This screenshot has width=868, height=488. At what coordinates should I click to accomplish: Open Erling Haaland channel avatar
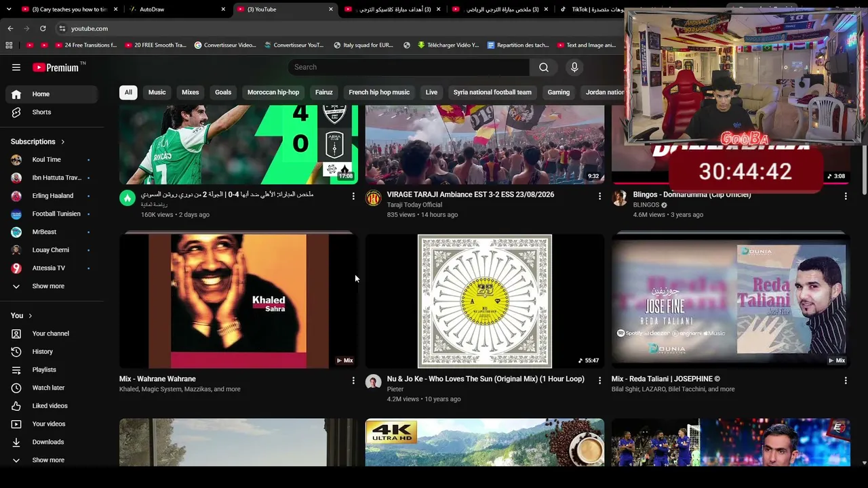[x=16, y=196]
